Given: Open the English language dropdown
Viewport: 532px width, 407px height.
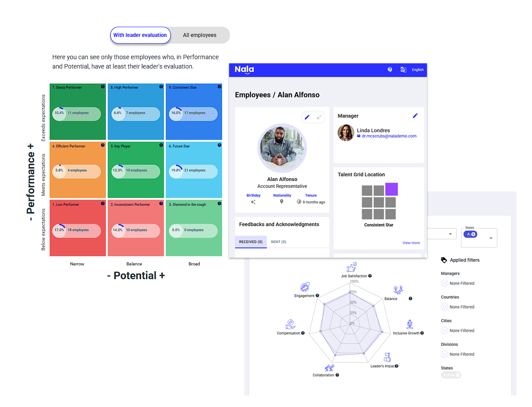Looking at the screenshot, I should coord(417,70).
